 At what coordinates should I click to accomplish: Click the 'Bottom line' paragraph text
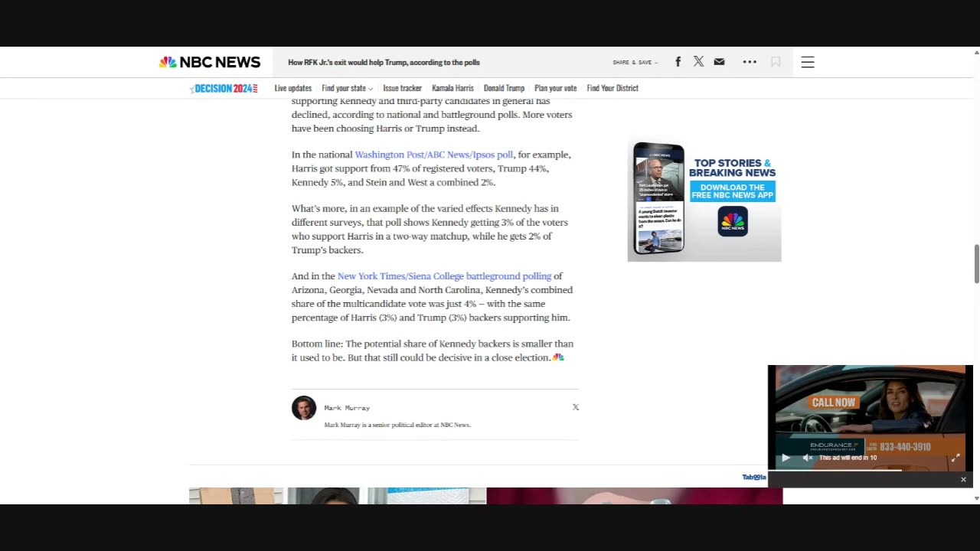(433, 350)
